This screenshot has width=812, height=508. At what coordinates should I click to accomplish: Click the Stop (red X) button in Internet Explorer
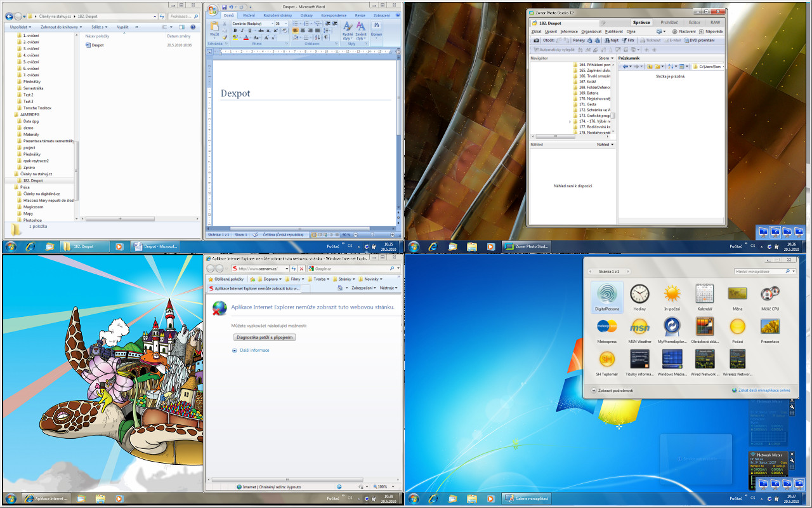click(x=301, y=269)
